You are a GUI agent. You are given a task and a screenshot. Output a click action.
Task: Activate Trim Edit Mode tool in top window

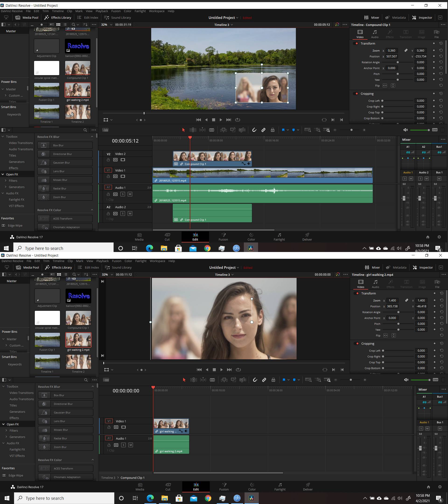coord(193,130)
